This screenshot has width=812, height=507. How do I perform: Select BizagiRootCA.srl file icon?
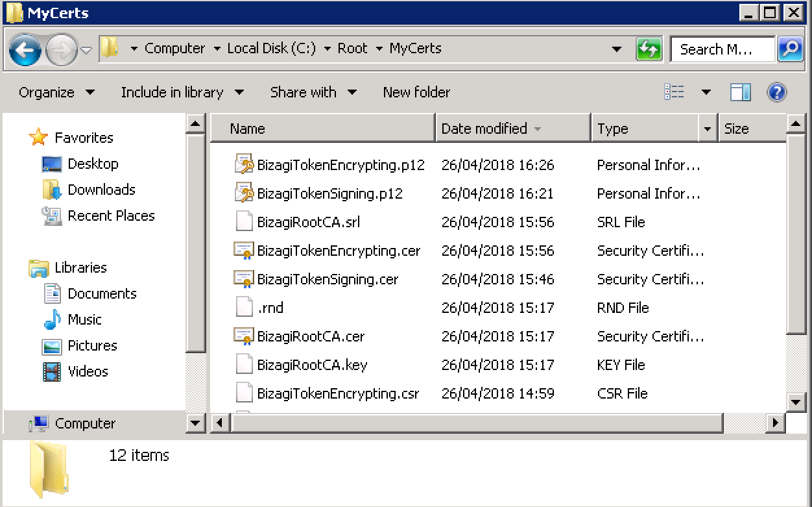[x=244, y=222]
